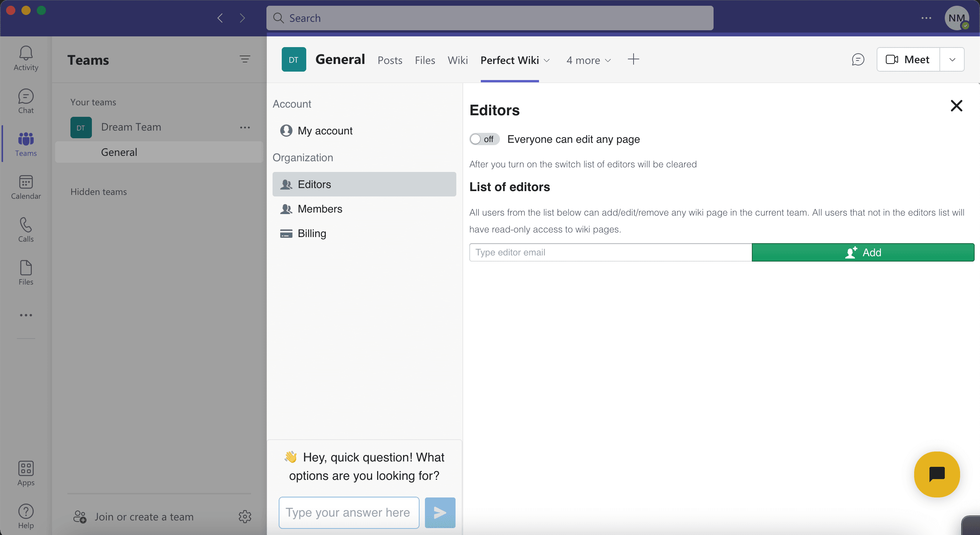Viewport: 980px width, 535px height.
Task: Click the green Add editor button
Action: tap(863, 252)
